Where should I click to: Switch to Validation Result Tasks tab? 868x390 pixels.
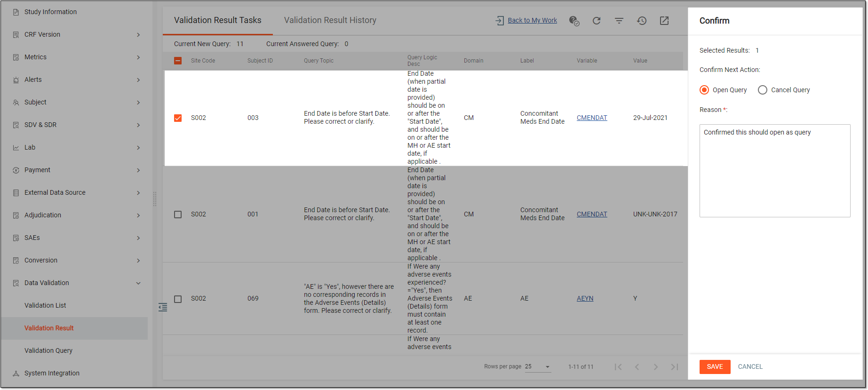click(x=218, y=20)
